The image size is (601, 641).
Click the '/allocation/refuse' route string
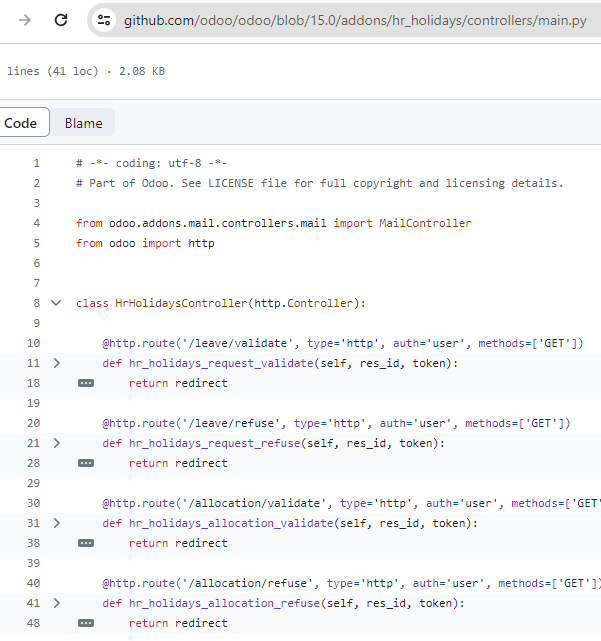tap(248, 583)
